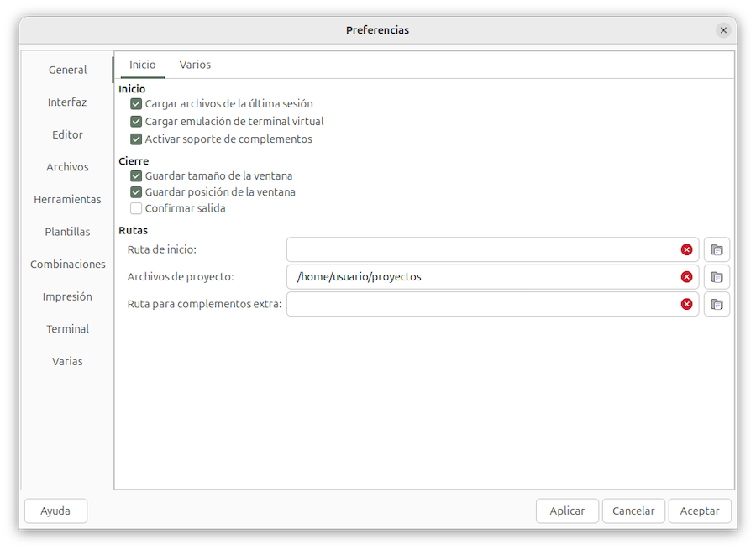This screenshot has height=550, width=756.
Task: Click into the Archivos de proyecto text field
Action: point(483,277)
